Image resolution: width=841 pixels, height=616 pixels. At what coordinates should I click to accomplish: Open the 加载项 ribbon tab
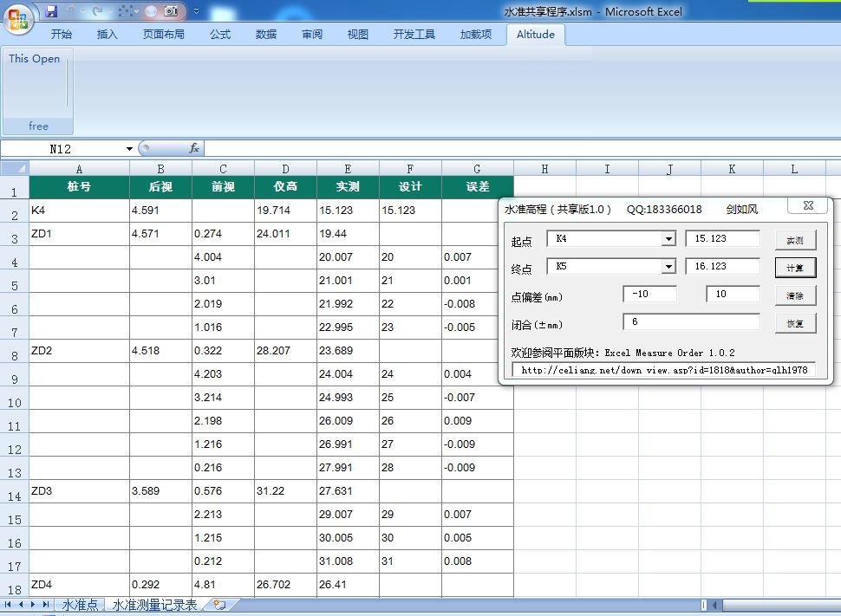point(476,35)
